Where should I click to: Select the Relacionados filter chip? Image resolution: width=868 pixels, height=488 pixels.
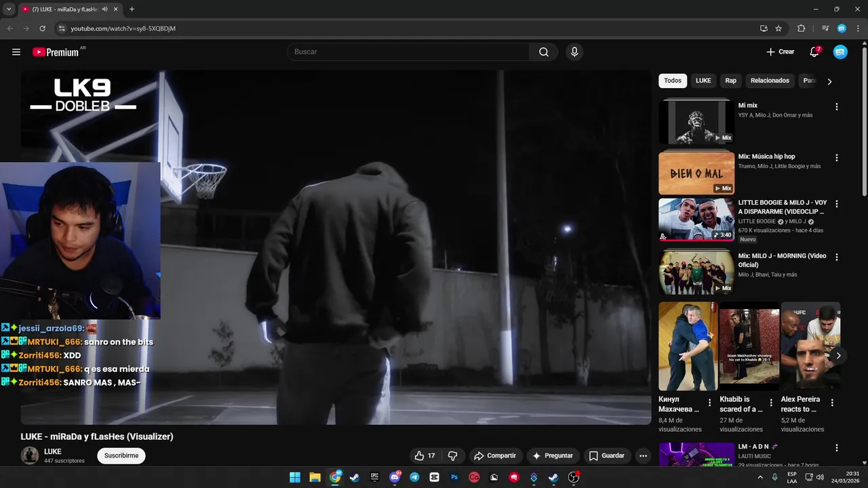point(770,81)
